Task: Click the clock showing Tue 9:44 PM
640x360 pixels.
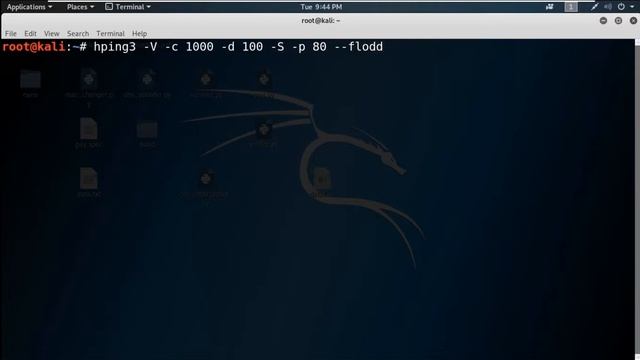Action: [x=321, y=7]
